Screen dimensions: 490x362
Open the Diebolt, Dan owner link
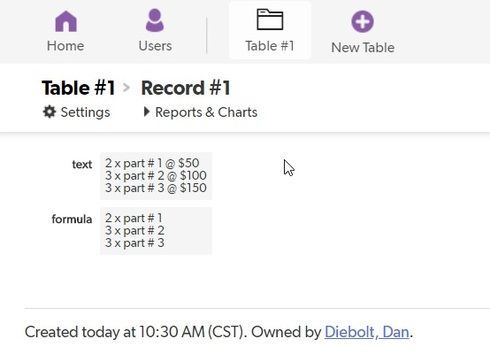[x=367, y=332]
